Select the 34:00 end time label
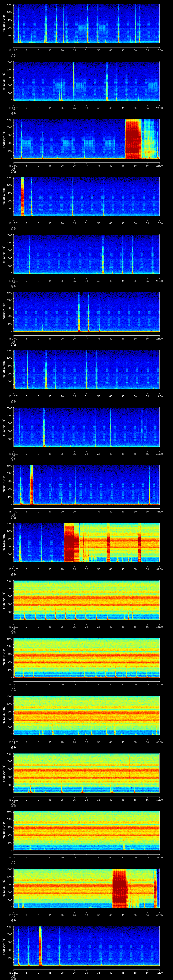173x980 pixels. pyautogui.click(x=160, y=684)
